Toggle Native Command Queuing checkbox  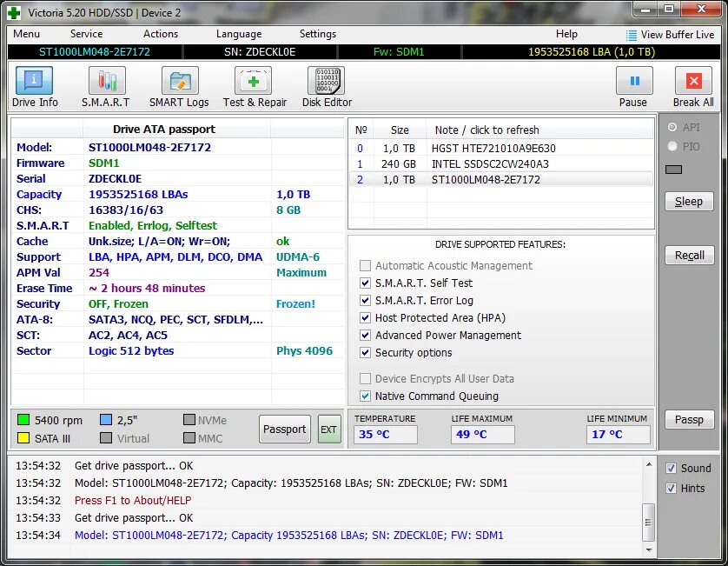point(366,396)
